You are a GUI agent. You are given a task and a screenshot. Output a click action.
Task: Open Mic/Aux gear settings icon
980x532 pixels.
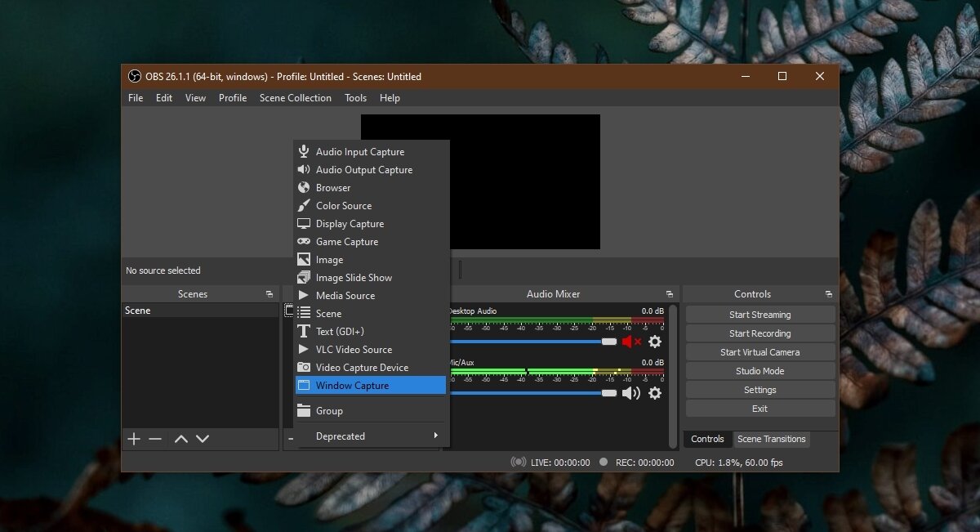(654, 393)
